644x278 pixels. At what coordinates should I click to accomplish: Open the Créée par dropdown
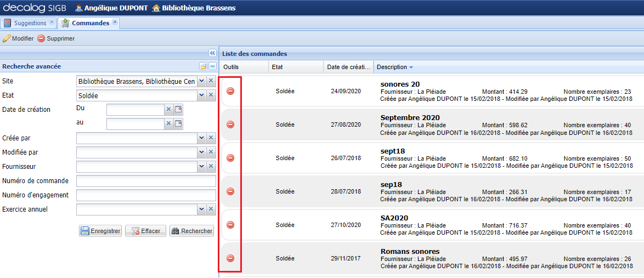click(201, 138)
